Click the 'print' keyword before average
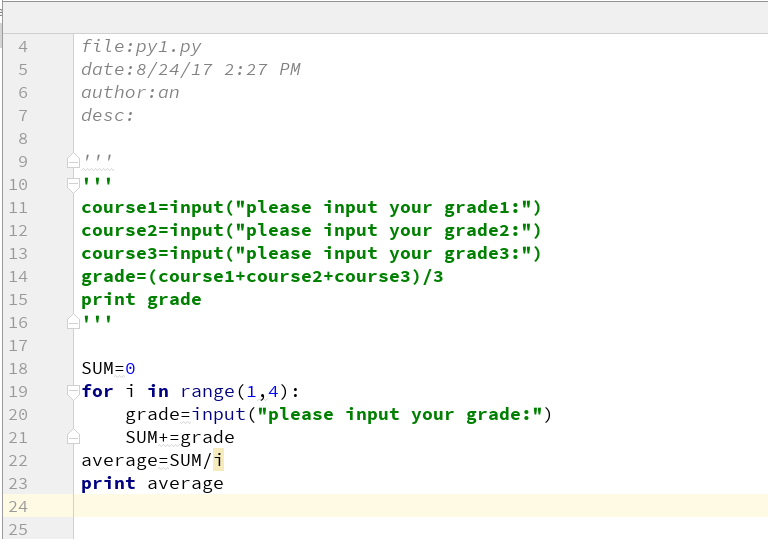Viewport: 768px width, 539px height. [108, 483]
